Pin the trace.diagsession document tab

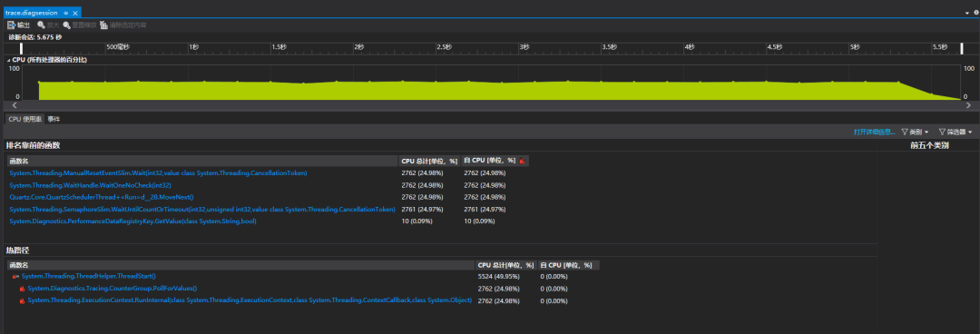pyautogui.click(x=65, y=13)
